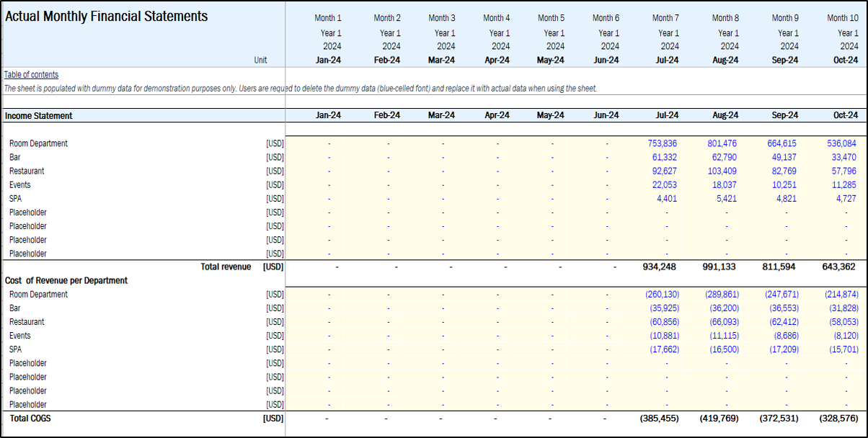Click the Unit column header label
The image size is (868, 438).
coord(260,61)
